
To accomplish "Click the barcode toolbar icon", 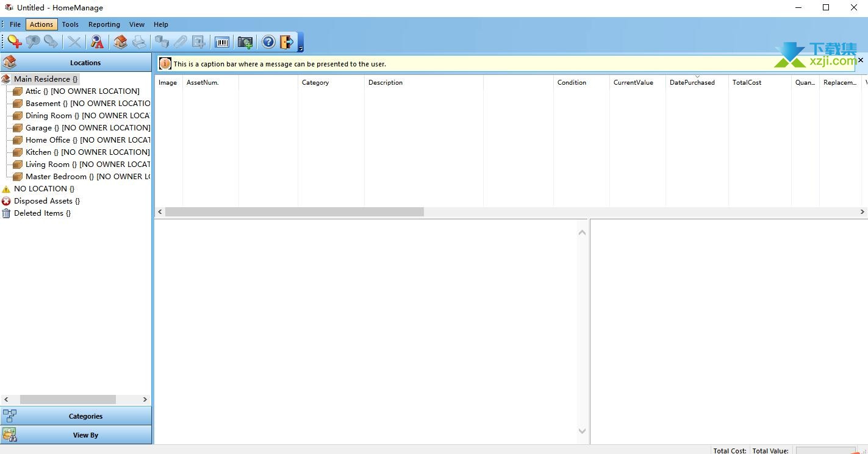I will coord(222,42).
